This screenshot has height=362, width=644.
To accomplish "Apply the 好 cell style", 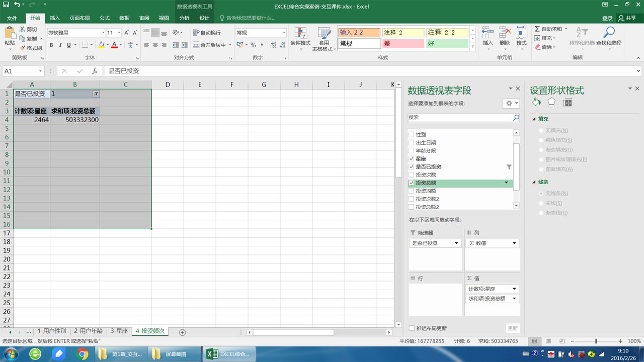I will pos(447,44).
